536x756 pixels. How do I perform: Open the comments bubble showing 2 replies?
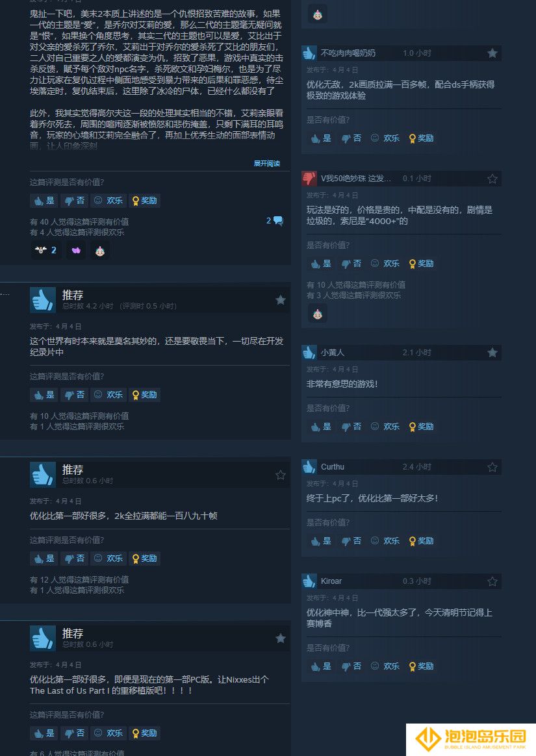point(275,221)
